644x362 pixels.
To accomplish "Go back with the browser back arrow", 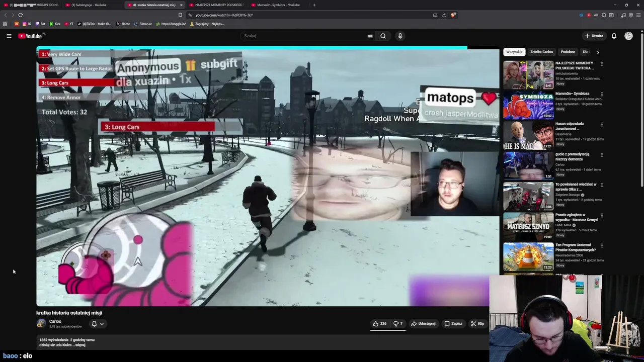I will coord(6,15).
